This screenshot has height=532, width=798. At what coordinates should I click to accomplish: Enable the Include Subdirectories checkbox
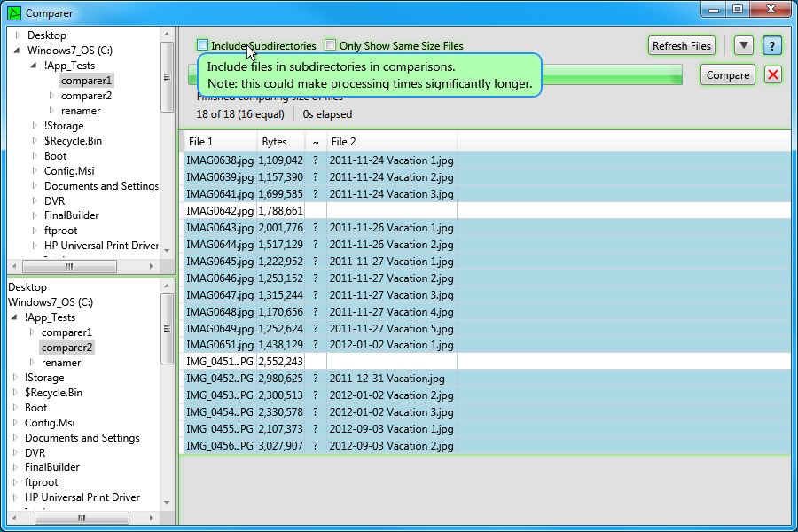point(203,45)
